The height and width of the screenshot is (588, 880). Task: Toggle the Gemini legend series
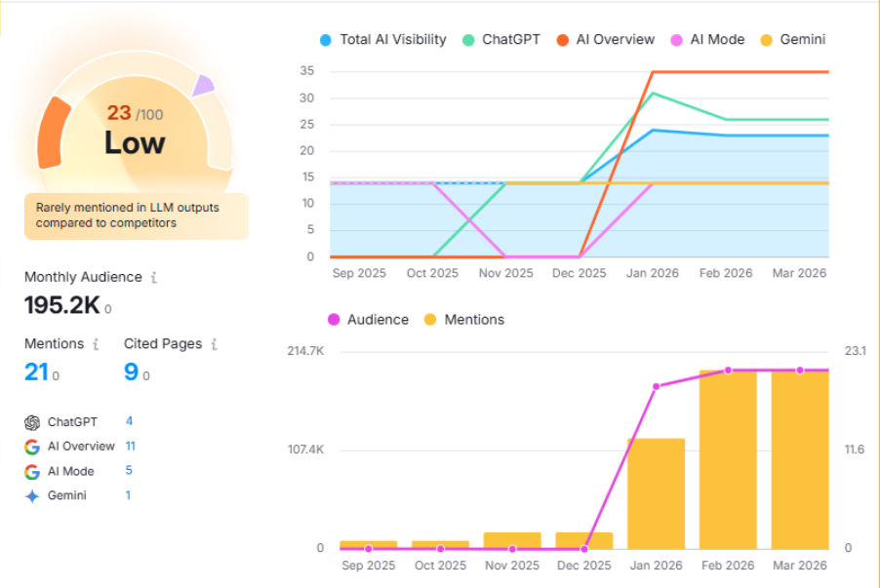tap(794, 40)
